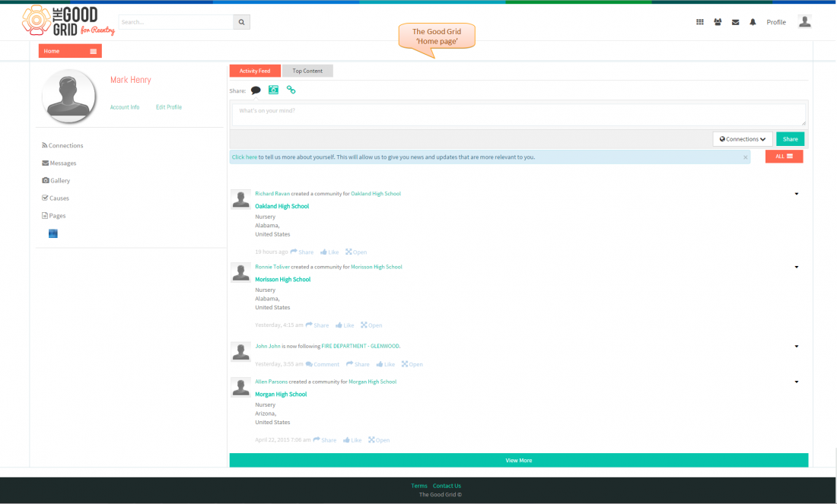Open Connections in the left sidebar
Screen dimensions: 837x504
[62, 146]
